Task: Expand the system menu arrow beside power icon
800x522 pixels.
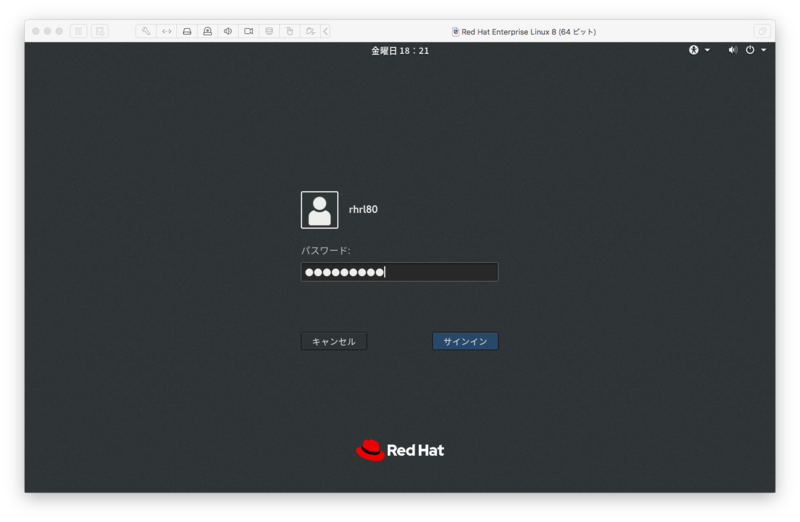Action: (x=763, y=49)
